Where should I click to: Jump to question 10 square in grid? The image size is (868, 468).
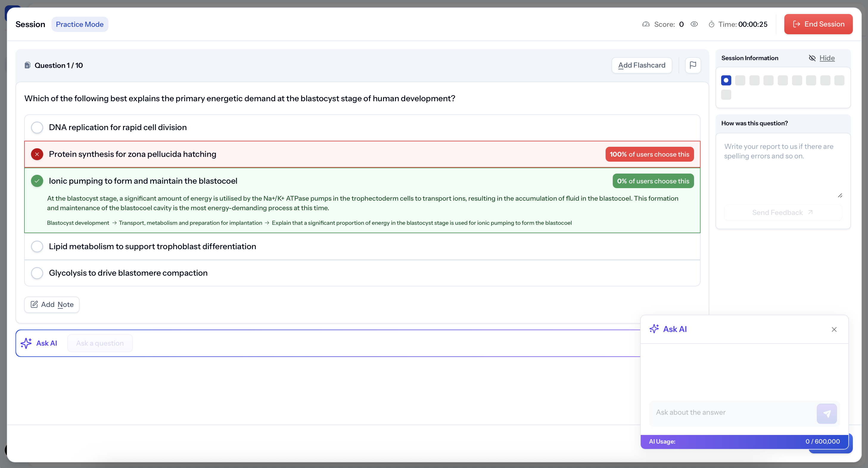click(x=726, y=95)
